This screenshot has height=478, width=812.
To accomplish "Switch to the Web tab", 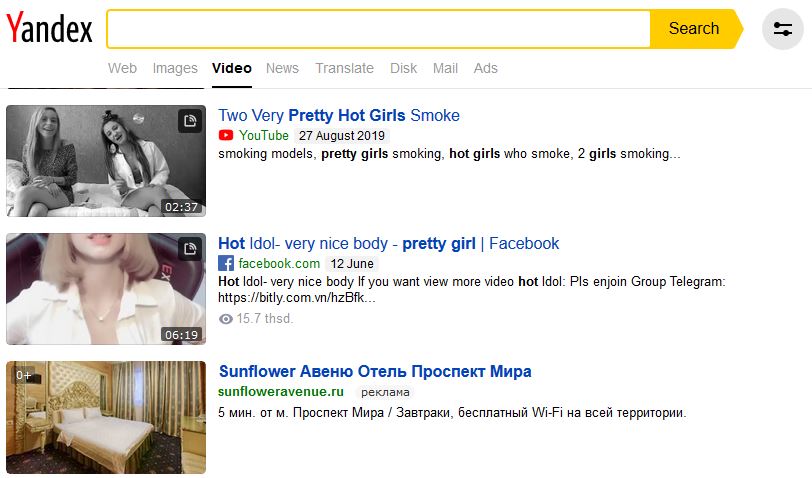I will tap(122, 68).
